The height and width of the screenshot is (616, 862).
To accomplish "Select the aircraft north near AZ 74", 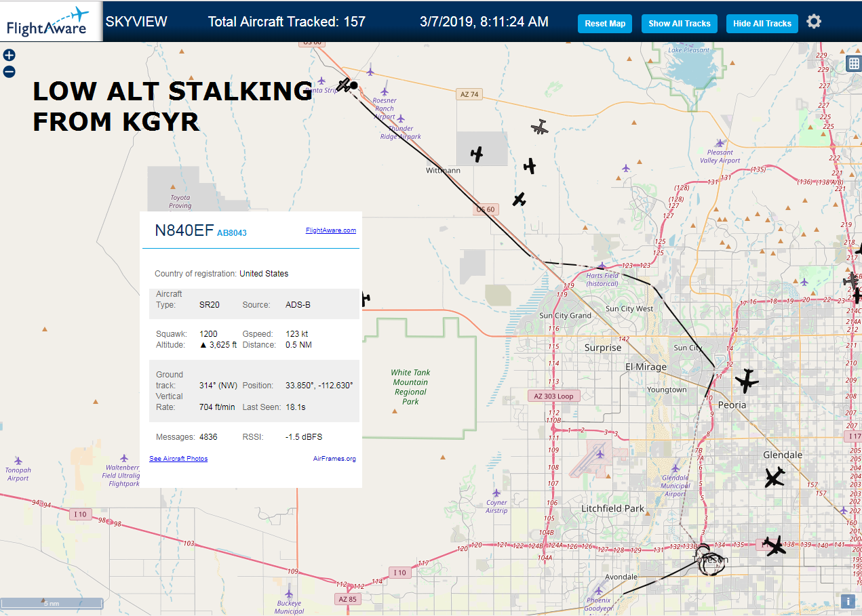I will click(540, 127).
